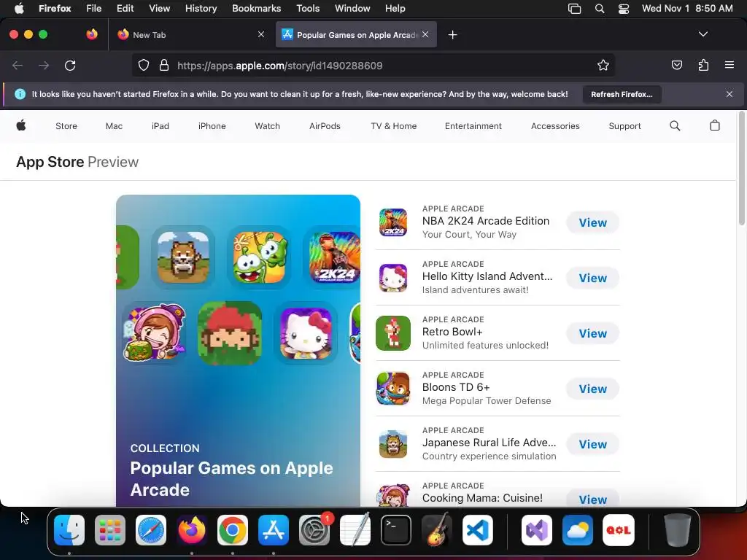747x560 pixels.
Task: Launch Safari from the Dock
Action: [x=151, y=530]
